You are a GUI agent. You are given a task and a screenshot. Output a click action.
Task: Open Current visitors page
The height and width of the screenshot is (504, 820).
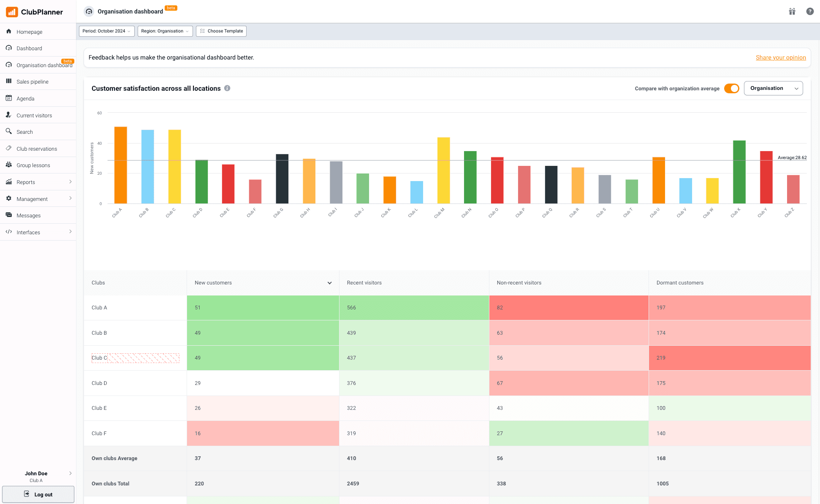pos(34,115)
